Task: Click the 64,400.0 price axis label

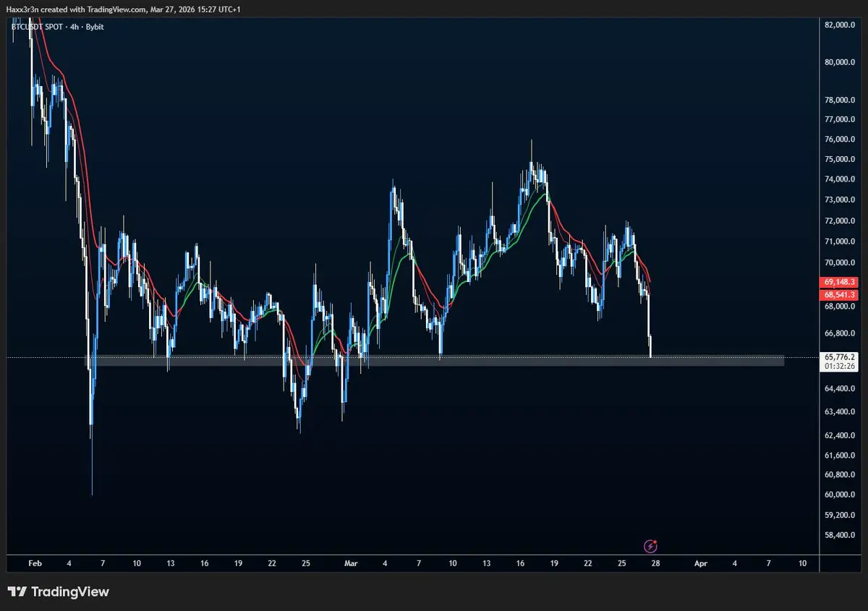Action: (839, 389)
